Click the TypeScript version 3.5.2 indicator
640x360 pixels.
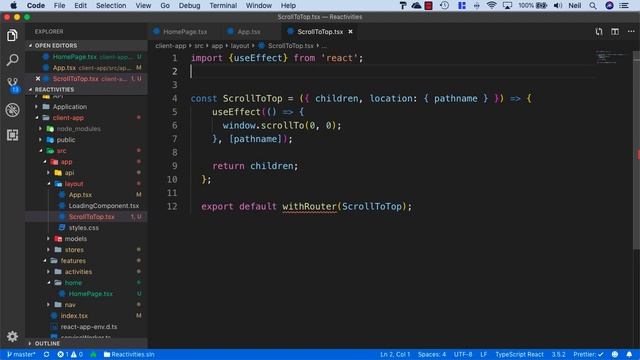pos(558,354)
